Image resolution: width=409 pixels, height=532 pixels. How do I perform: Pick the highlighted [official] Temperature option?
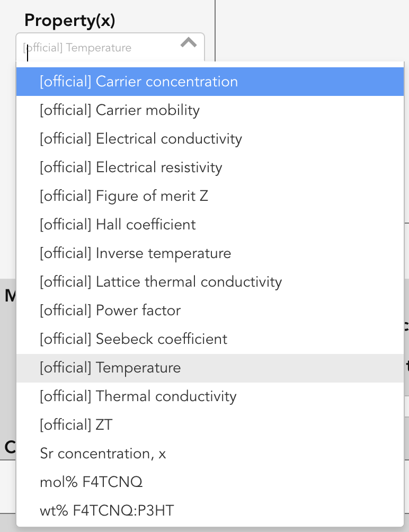tap(210, 368)
